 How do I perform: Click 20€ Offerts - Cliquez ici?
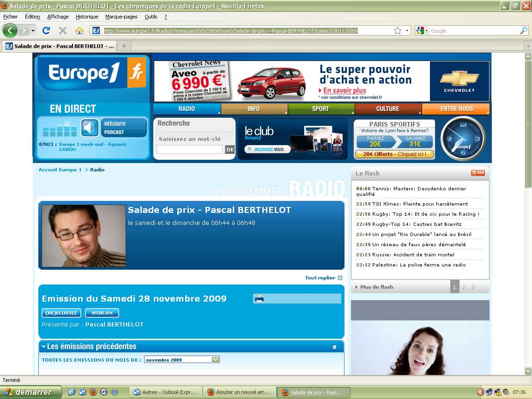coord(394,154)
